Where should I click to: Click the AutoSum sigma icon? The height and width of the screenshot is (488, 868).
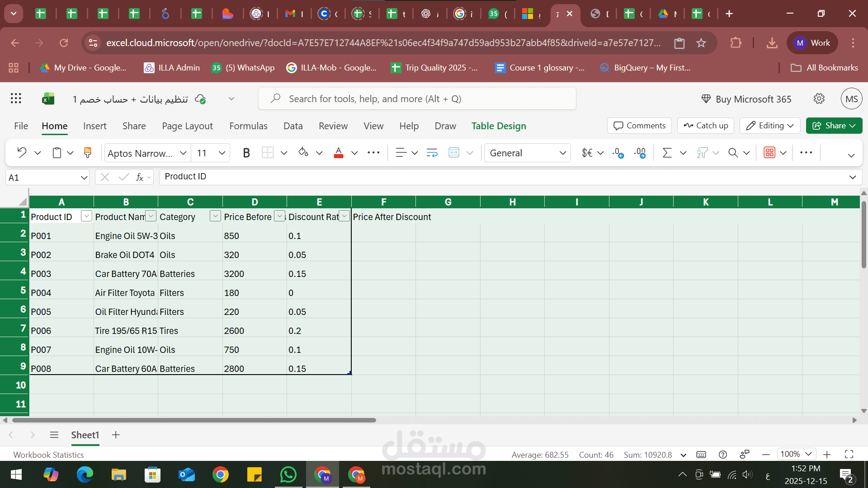point(667,153)
